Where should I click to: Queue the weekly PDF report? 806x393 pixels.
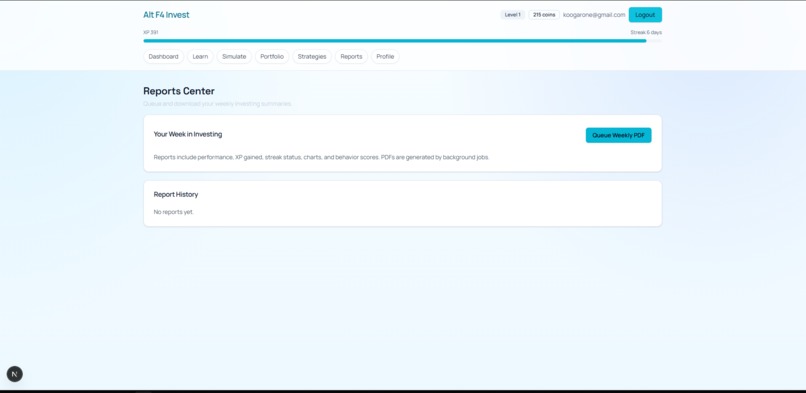(618, 135)
